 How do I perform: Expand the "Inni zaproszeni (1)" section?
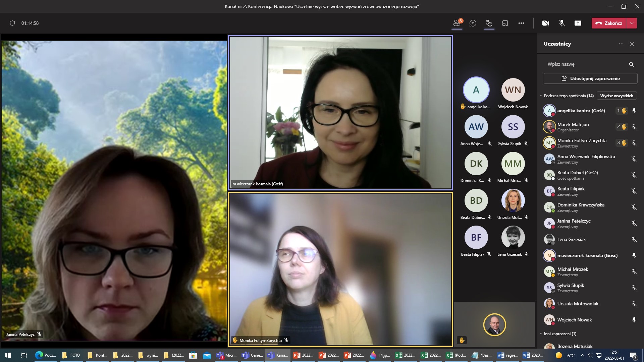pyautogui.click(x=541, y=334)
